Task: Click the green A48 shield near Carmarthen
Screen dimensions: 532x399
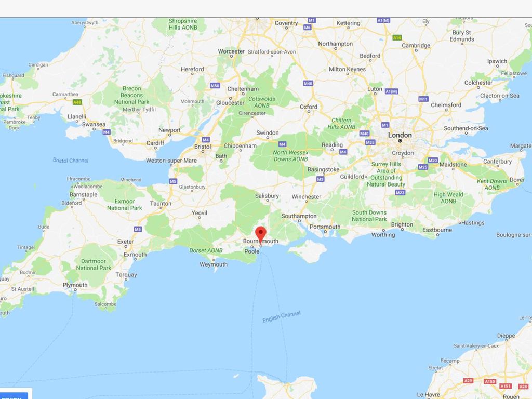Action: pos(77,102)
